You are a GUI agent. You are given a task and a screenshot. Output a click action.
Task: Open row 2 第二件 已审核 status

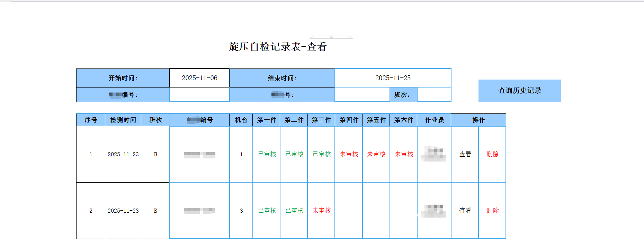294,211
